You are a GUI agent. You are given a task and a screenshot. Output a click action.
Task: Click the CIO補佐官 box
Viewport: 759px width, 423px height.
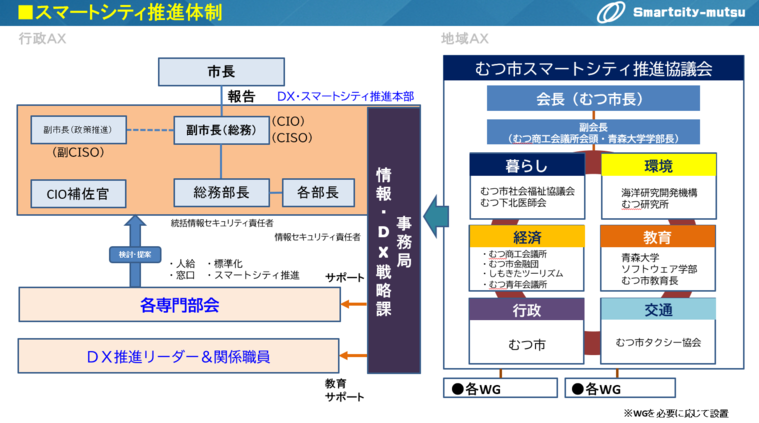[78, 194]
